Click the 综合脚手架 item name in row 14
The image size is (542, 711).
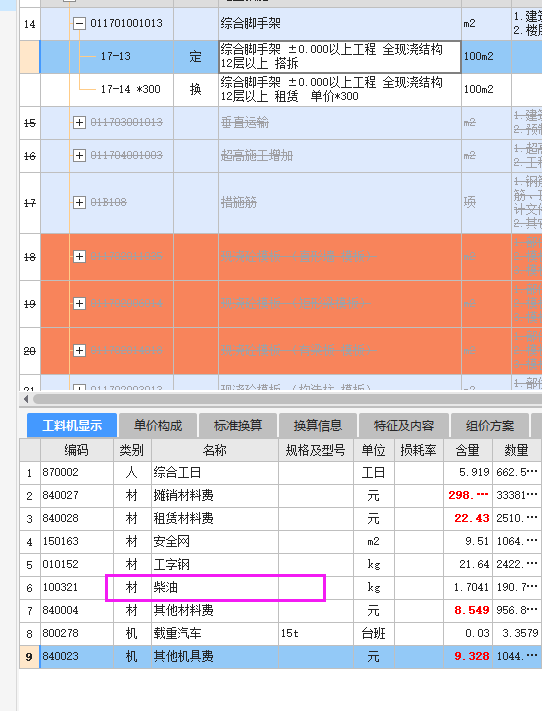(x=250, y=23)
